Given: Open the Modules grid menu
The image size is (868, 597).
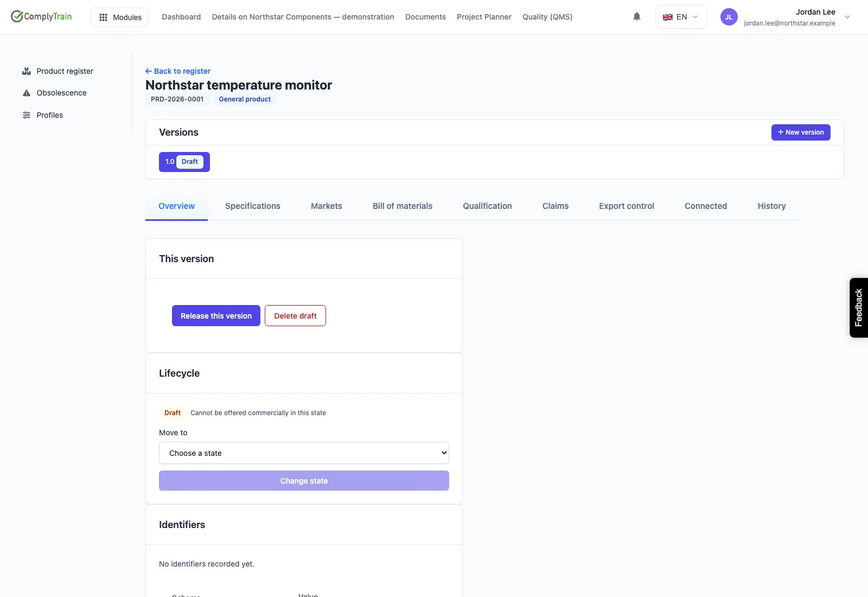Looking at the screenshot, I should tap(120, 17).
